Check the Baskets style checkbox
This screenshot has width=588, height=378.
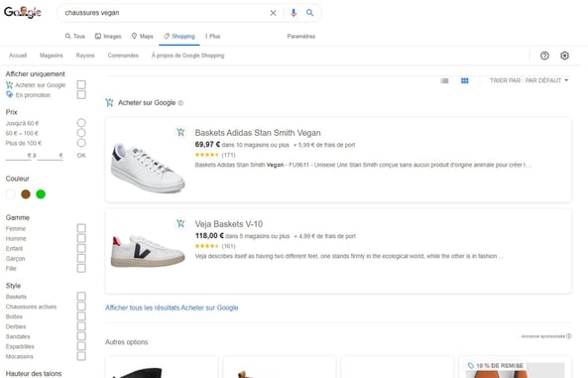[x=81, y=297]
